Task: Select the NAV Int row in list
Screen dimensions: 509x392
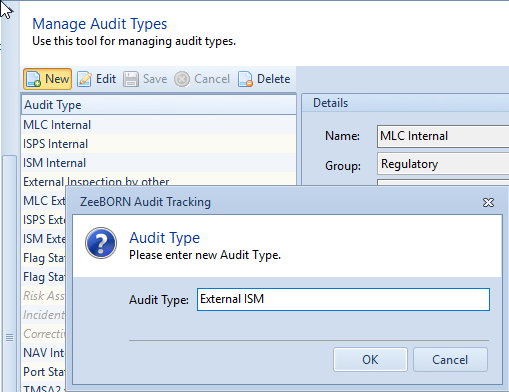Action: coord(44,353)
